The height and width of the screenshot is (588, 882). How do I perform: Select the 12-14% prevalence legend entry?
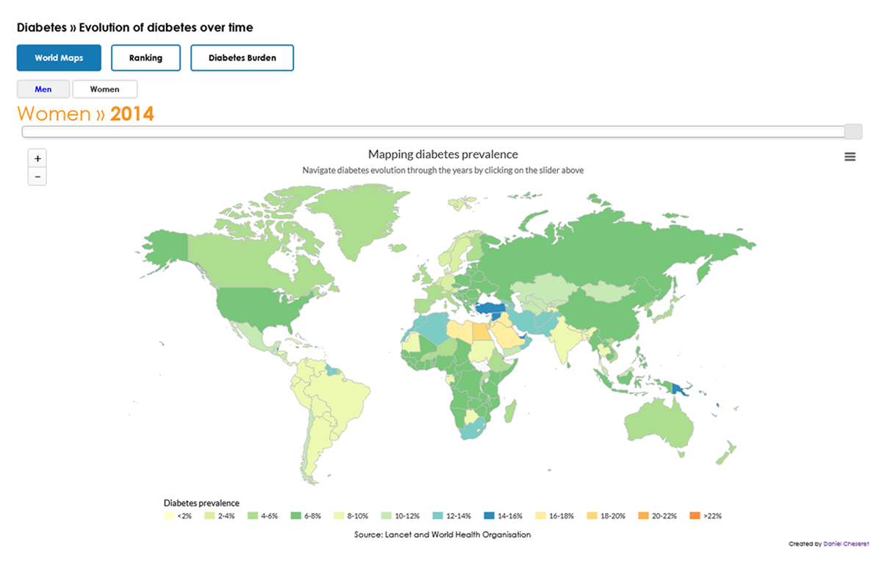point(437,516)
